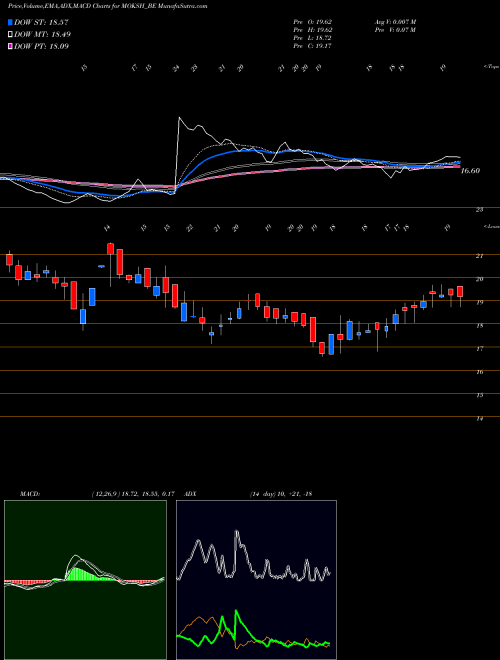Click the 20 price axis label

coord(479,279)
